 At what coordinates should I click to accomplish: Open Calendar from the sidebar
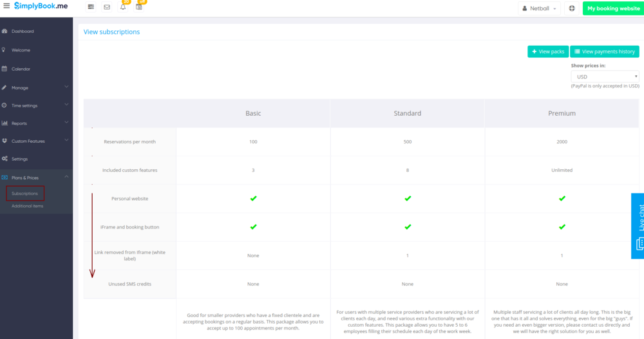21,69
